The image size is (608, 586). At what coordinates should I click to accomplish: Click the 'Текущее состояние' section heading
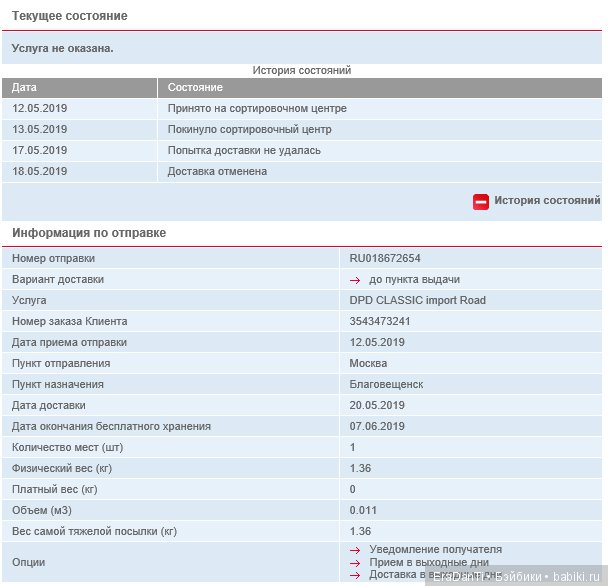[x=69, y=17]
